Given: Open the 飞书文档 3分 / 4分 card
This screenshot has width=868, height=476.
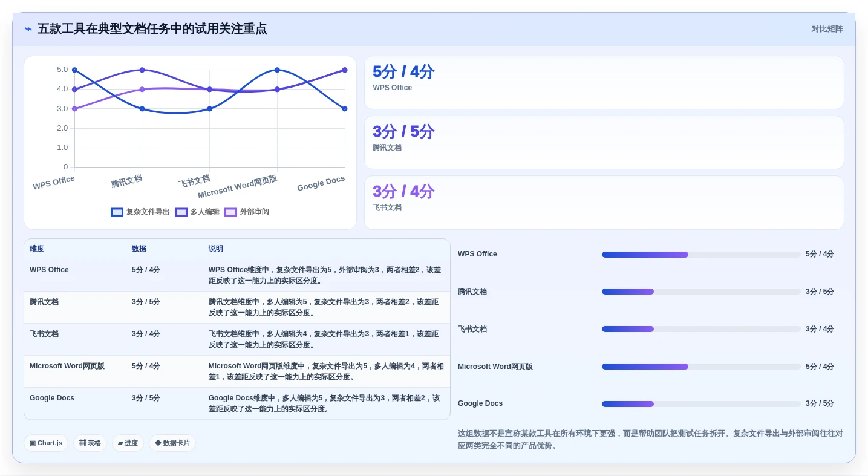Looking at the screenshot, I should (x=604, y=203).
